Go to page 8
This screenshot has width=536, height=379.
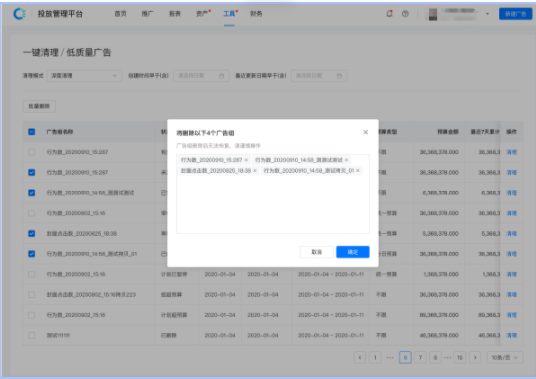435,357
